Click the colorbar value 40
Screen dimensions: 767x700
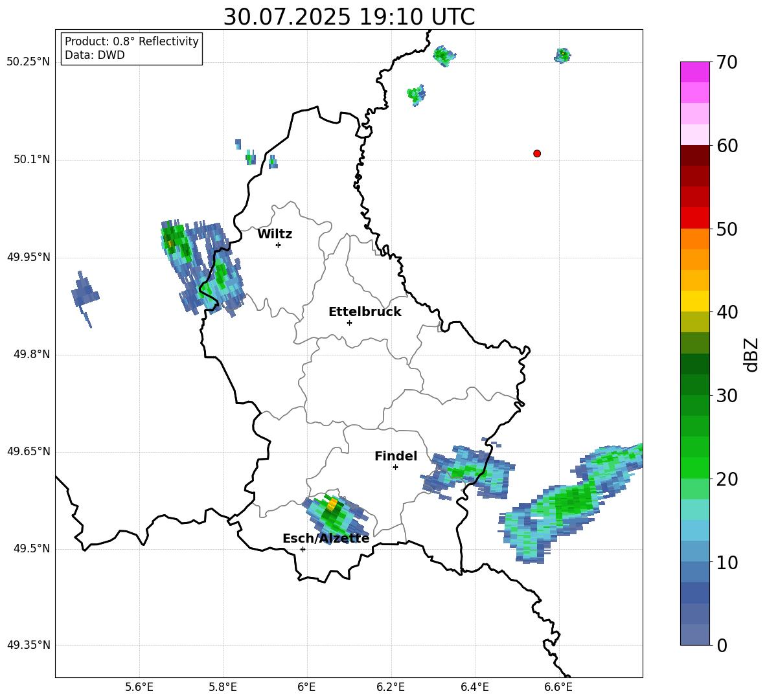click(727, 312)
